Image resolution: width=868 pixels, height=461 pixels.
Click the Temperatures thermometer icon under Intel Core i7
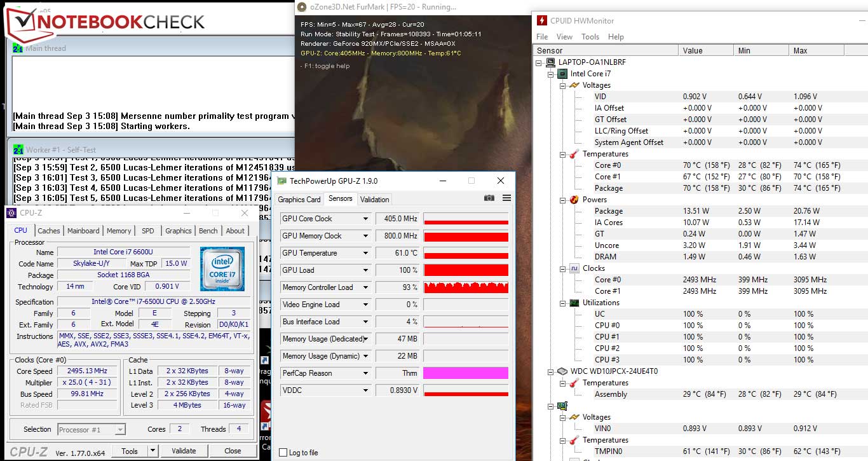(574, 154)
